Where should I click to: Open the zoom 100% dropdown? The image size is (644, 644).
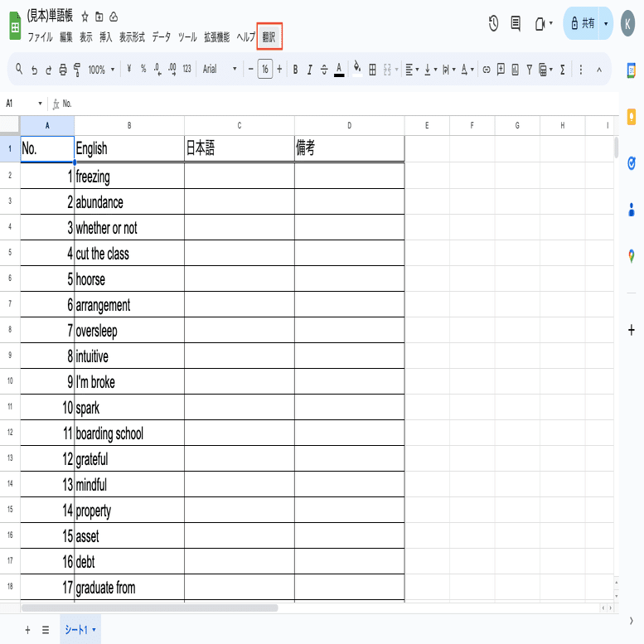(x=101, y=70)
